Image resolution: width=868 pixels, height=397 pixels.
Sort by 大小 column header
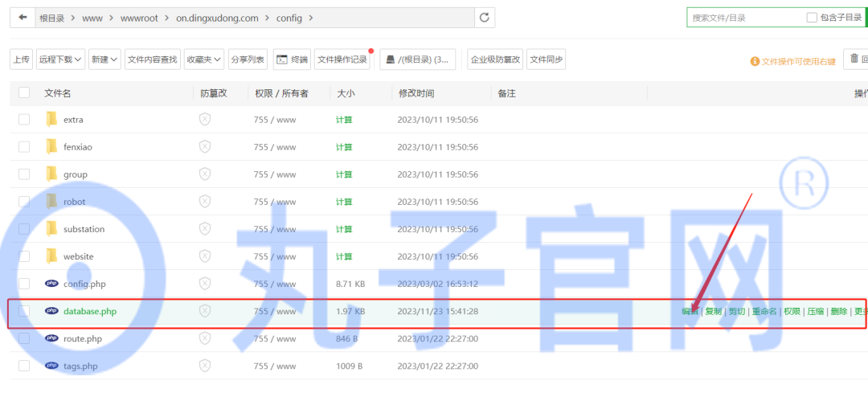(x=346, y=93)
